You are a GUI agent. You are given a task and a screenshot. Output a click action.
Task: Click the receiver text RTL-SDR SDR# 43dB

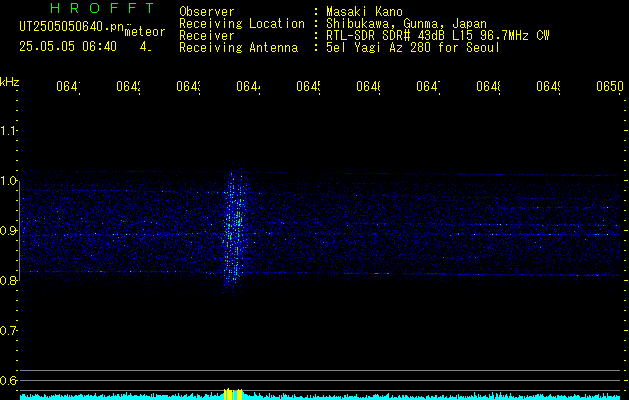387,36
